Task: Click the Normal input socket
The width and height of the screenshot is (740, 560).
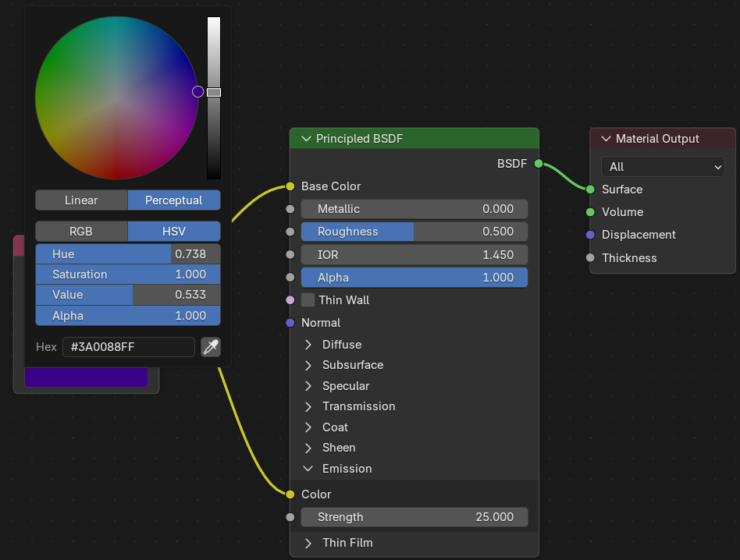Action: (290, 322)
